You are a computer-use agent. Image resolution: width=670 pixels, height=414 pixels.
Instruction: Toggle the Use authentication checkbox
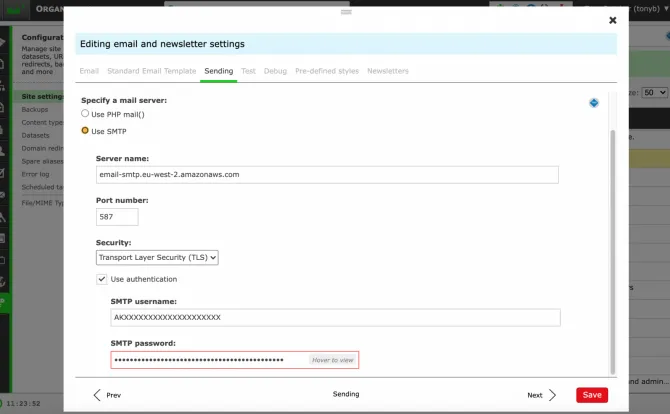101,279
